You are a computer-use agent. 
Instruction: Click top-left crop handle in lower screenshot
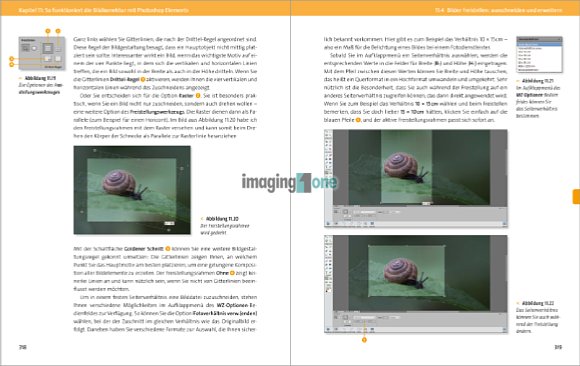click(x=369, y=246)
